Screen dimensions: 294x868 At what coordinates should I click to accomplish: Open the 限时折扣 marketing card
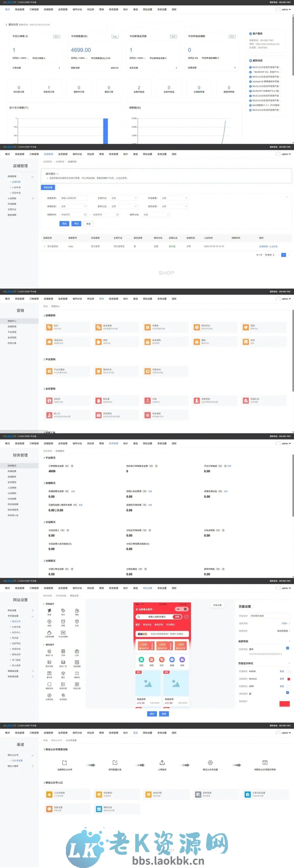coord(215,327)
